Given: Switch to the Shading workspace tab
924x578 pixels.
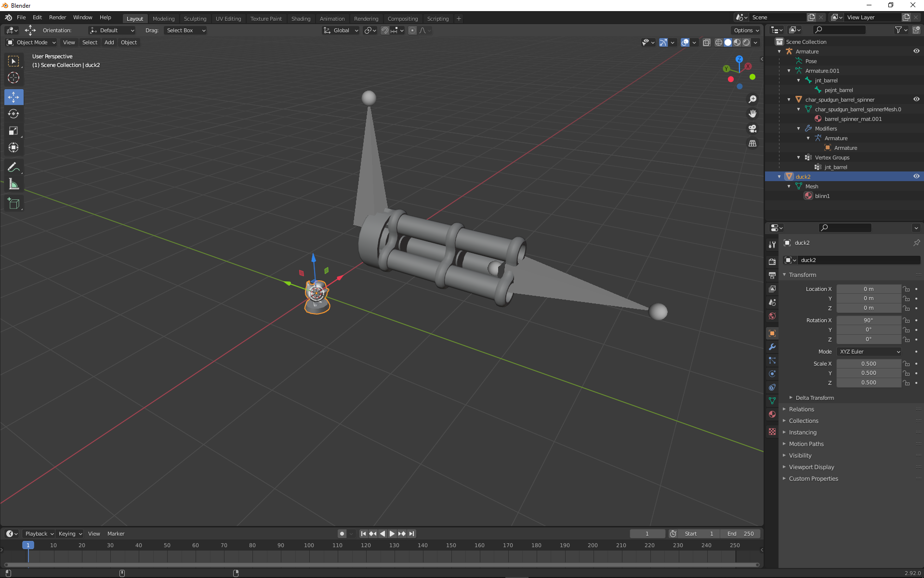Looking at the screenshot, I should 301,19.
